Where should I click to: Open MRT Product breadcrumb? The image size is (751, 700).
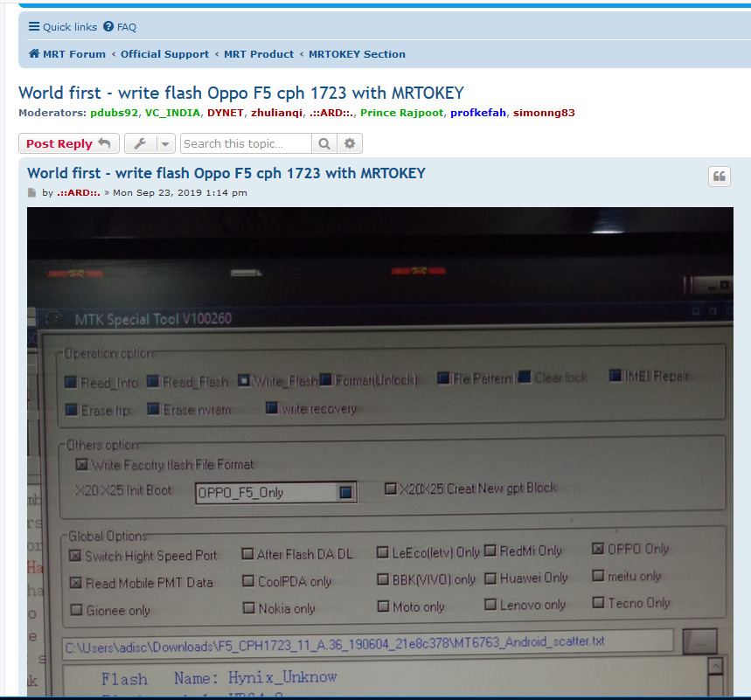(x=259, y=54)
